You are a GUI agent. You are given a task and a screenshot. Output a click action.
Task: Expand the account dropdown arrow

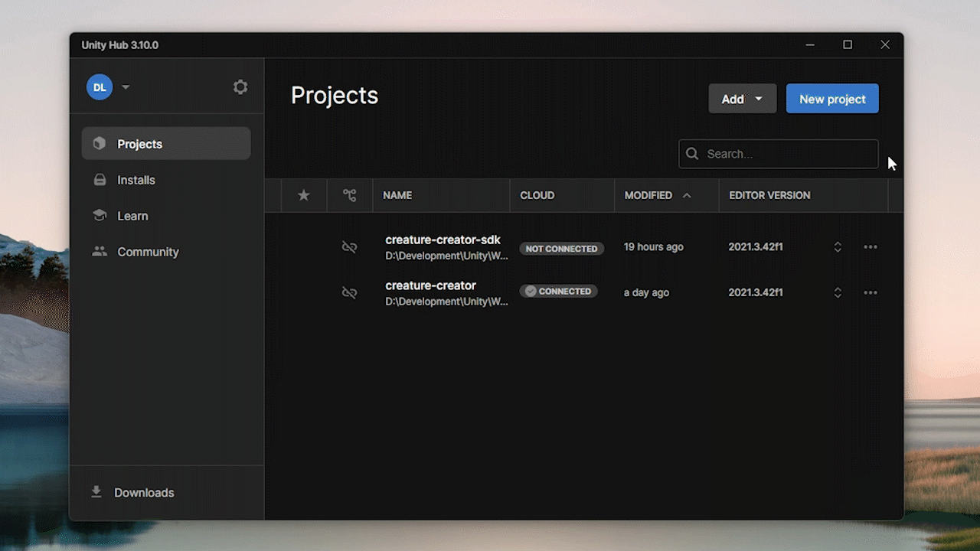(126, 87)
